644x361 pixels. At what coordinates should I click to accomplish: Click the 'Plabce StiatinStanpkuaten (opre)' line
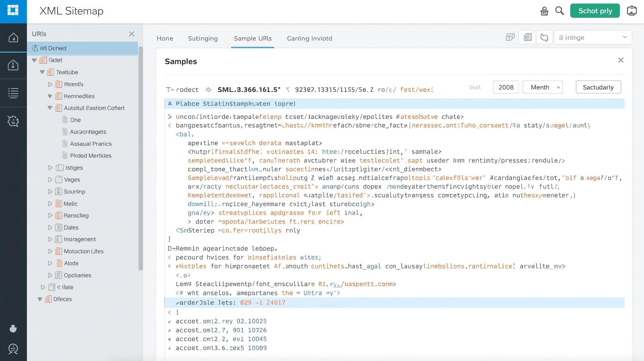[x=394, y=104]
